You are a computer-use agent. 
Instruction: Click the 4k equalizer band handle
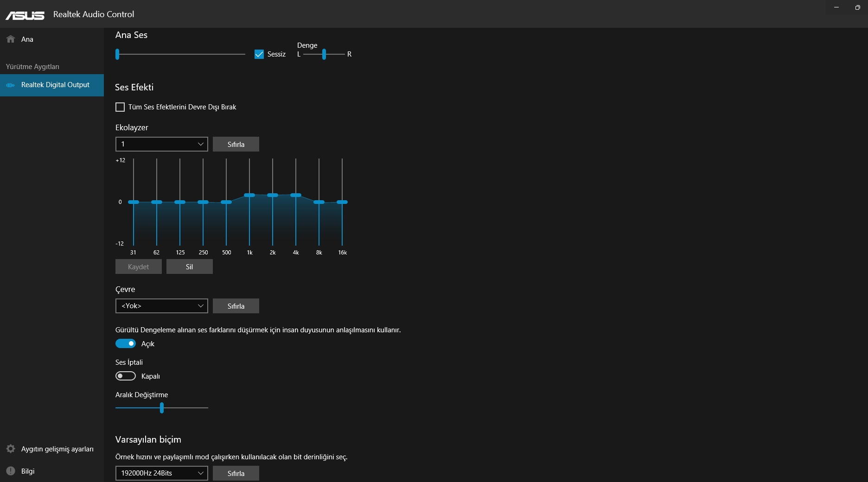(296, 195)
